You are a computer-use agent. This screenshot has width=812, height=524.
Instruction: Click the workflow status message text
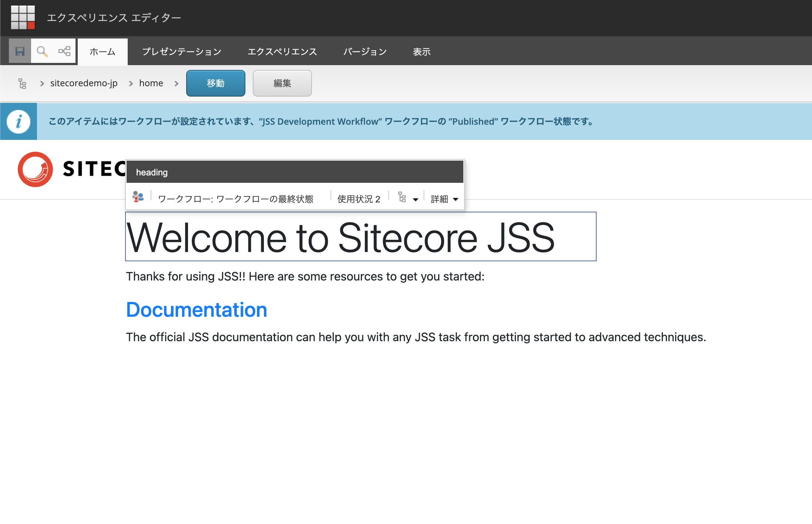[x=321, y=121]
